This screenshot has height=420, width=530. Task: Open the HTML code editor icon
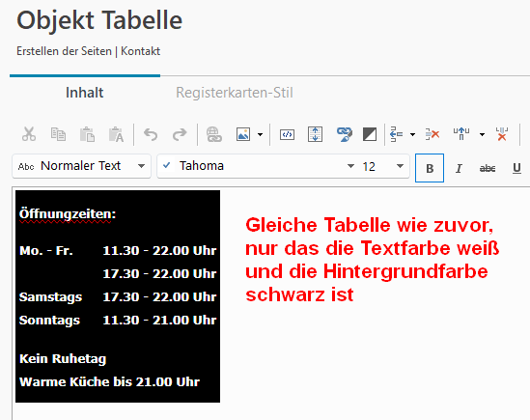287,134
